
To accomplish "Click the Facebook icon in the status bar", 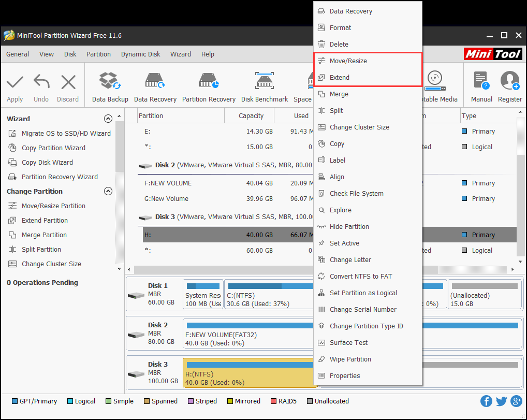I will click(486, 401).
